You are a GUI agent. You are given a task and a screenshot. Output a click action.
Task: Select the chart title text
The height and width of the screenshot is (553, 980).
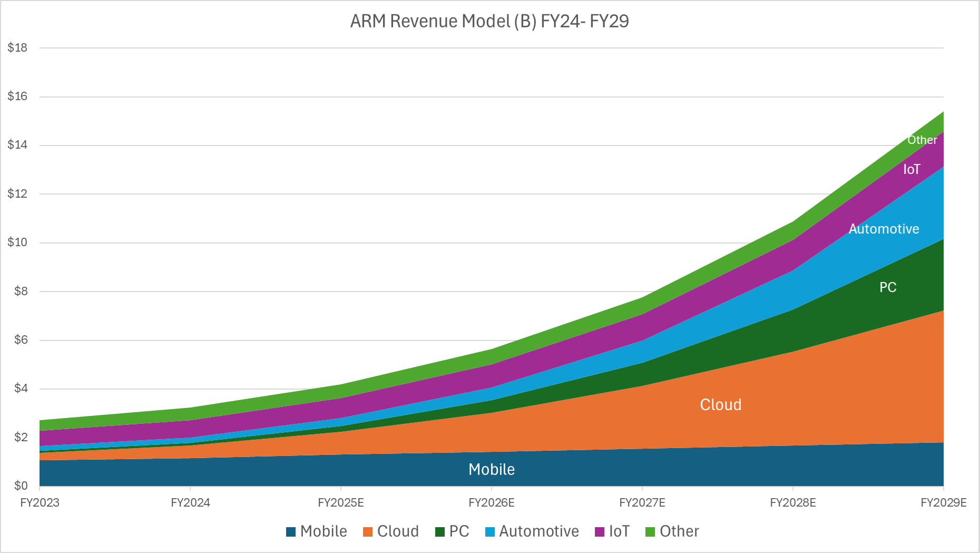(x=489, y=22)
